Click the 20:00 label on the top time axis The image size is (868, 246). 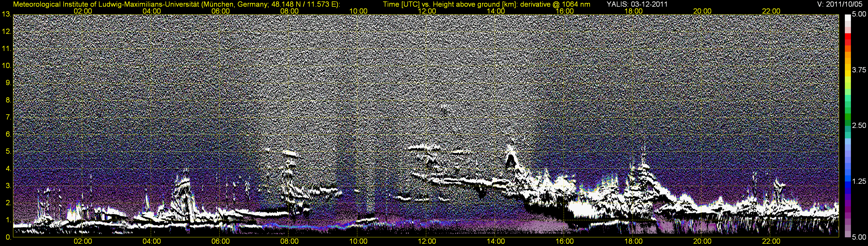click(702, 11)
